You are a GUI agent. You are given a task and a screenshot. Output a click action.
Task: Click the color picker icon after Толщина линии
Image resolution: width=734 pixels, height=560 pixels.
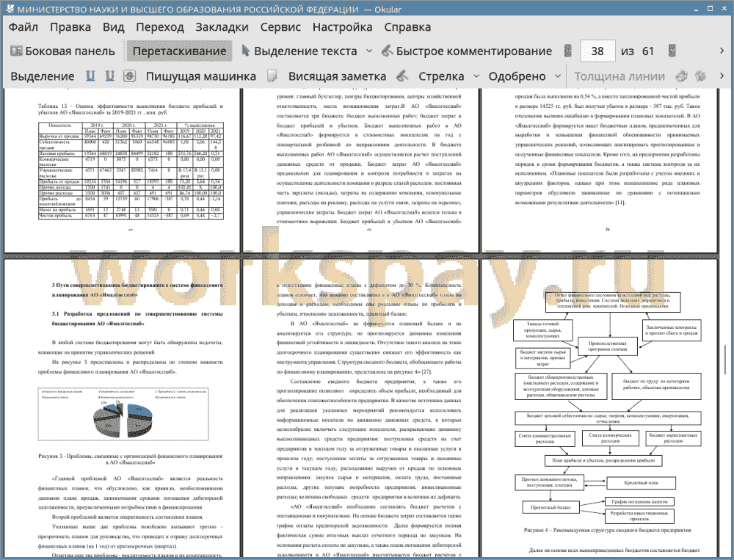682,76
